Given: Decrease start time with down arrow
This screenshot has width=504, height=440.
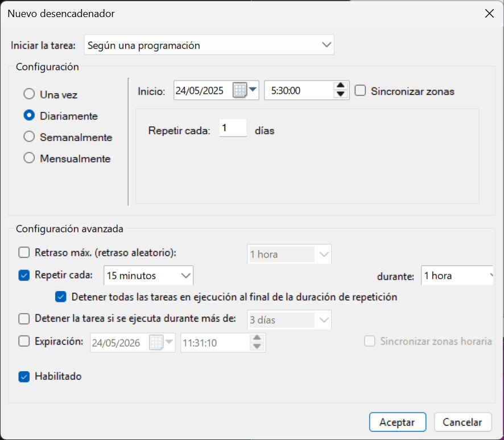Looking at the screenshot, I should tap(340, 94).
